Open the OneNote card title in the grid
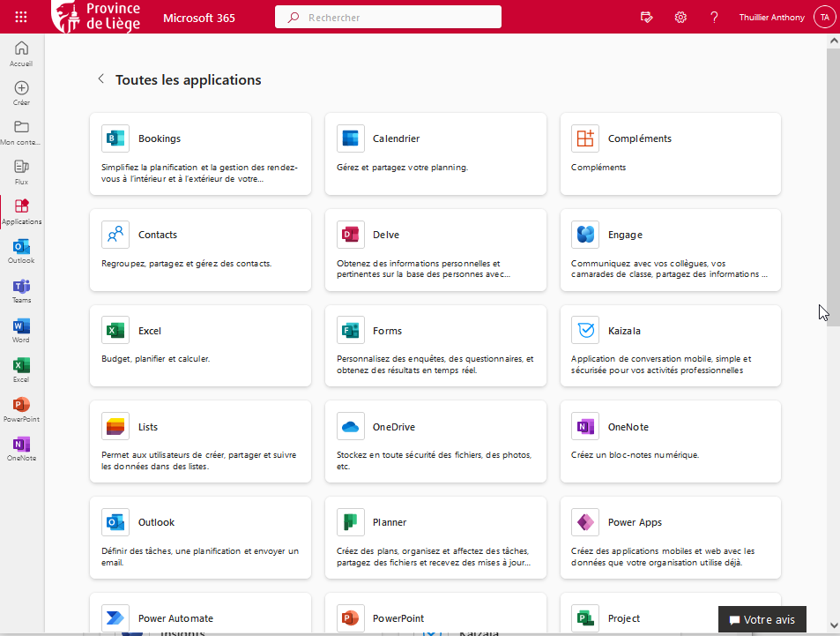840x636 pixels. click(x=628, y=427)
